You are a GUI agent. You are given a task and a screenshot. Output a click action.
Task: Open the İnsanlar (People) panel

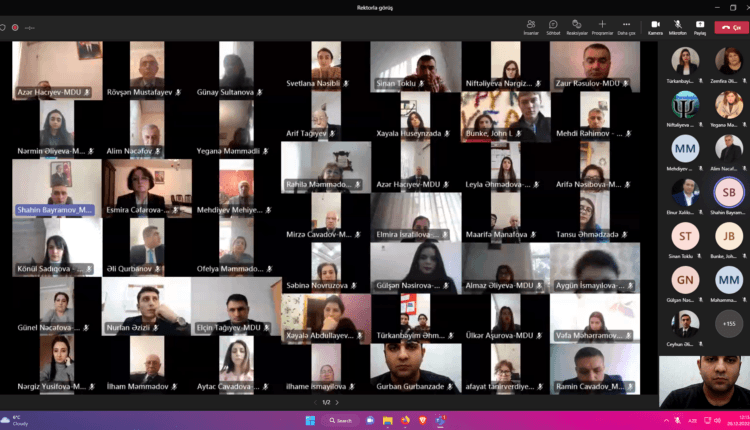coord(531,25)
